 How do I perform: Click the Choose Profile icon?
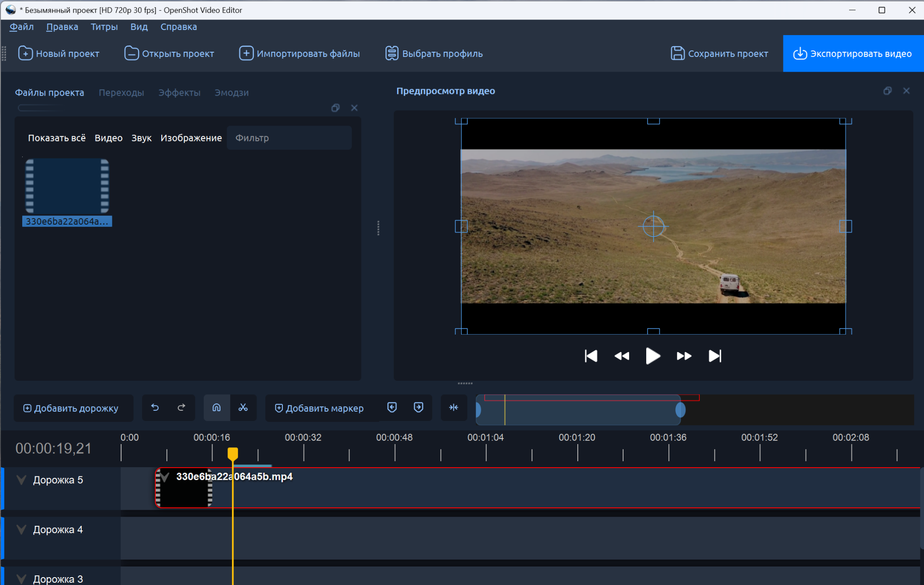[392, 54]
